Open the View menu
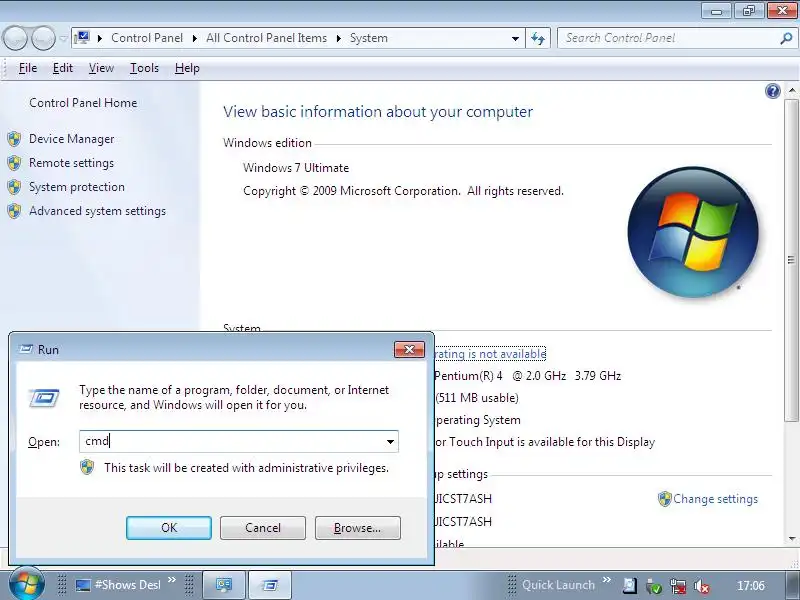The height and width of the screenshot is (600, 800). pyautogui.click(x=101, y=68)
